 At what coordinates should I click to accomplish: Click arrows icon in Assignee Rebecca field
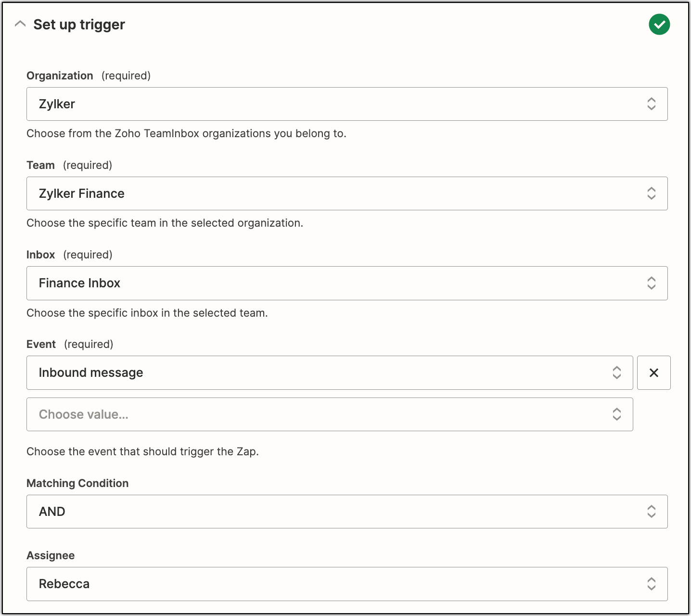651,584
